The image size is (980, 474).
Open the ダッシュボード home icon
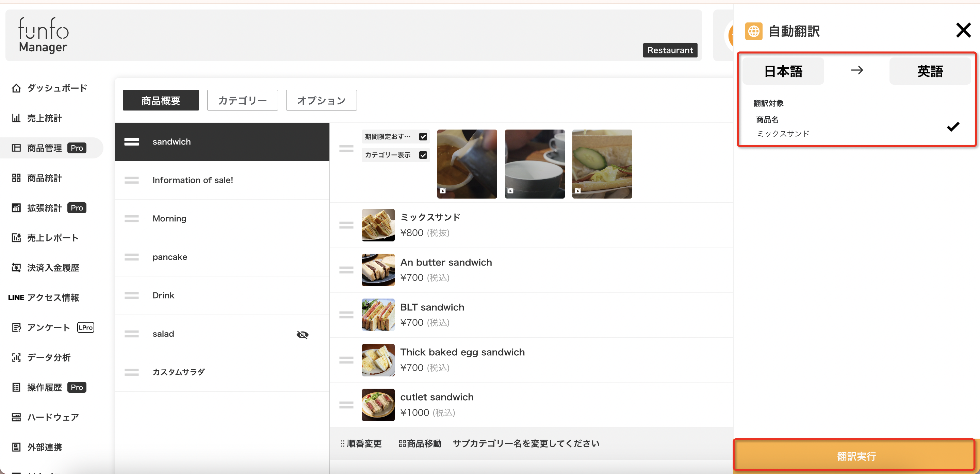16,88
